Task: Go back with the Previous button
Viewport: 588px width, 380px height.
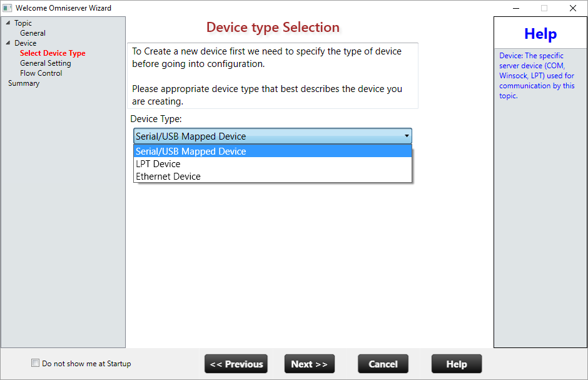Action: click(236, 364)
